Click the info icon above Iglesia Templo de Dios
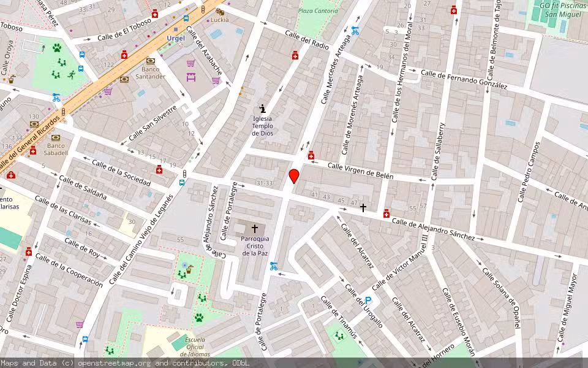The height and width of the screenshot is (368, 588). pyautogui.click(x=263, y=109)
